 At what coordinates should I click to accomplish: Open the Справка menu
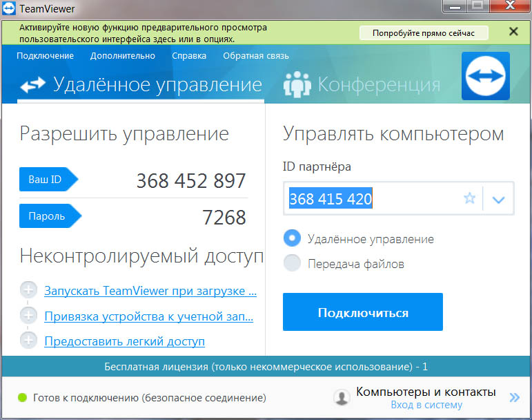click(x=189, y=56)
